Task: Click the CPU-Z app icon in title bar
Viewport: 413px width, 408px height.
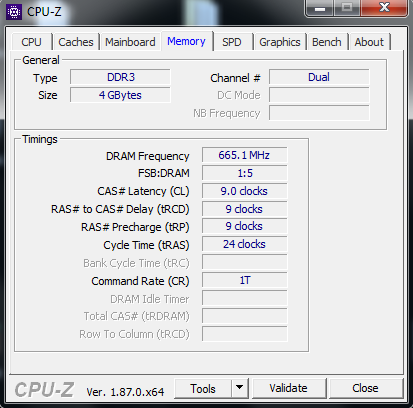Action: point(14,12)
